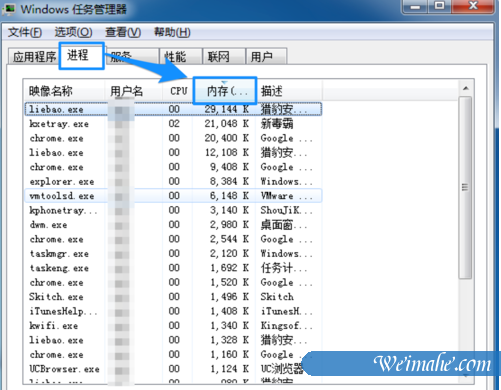
Task: Switch to the 进程 tab
Action: (x=81, y=56)
